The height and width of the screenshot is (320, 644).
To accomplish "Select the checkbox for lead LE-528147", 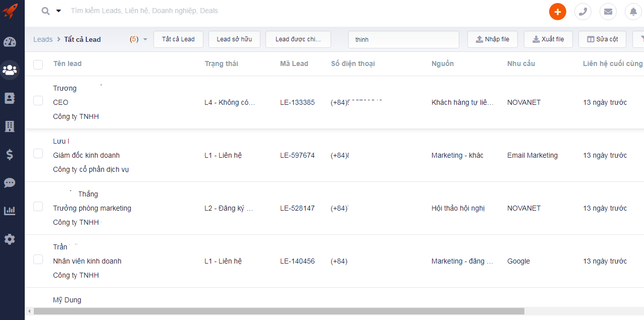I will pyautogui.click(x=38, y=207).
